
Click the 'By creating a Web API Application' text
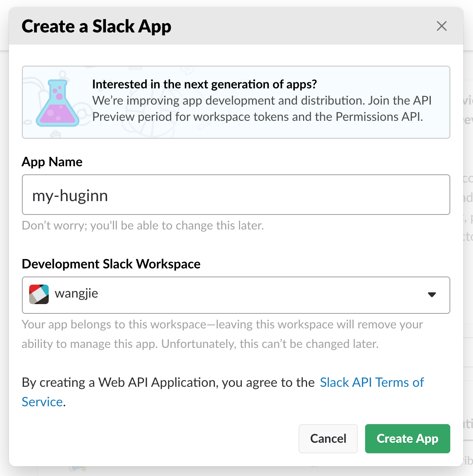pos(168,382)
